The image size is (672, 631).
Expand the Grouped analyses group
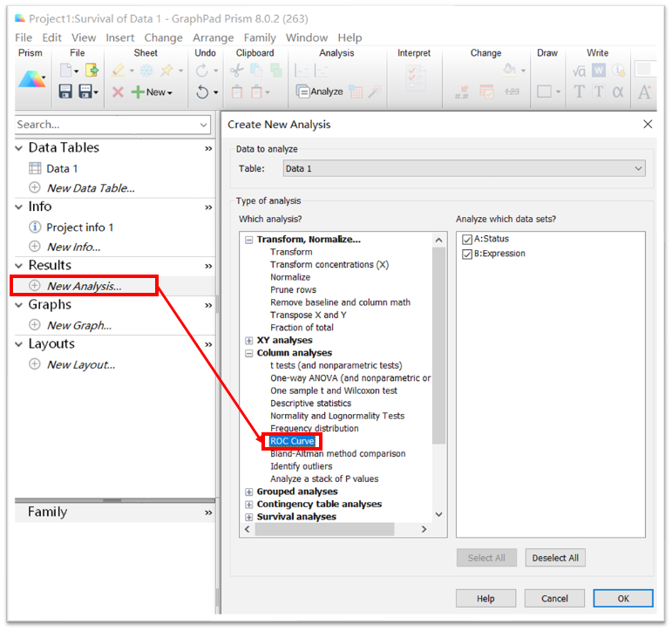[x=249, y=492]
